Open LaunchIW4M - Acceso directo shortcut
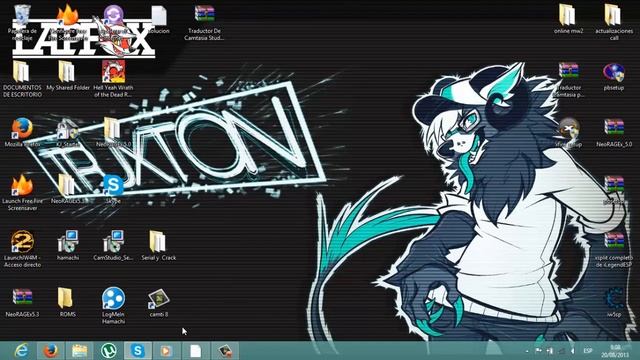 (x=22, y=242)
